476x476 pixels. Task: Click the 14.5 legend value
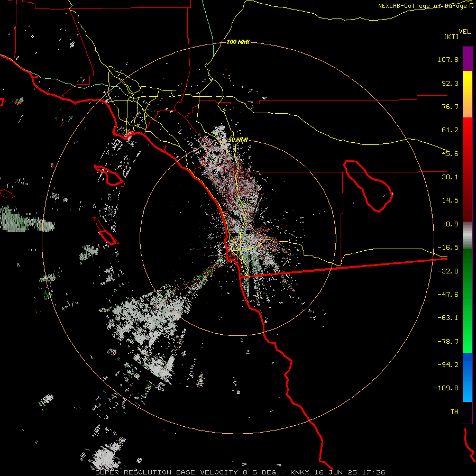(450, 200)
